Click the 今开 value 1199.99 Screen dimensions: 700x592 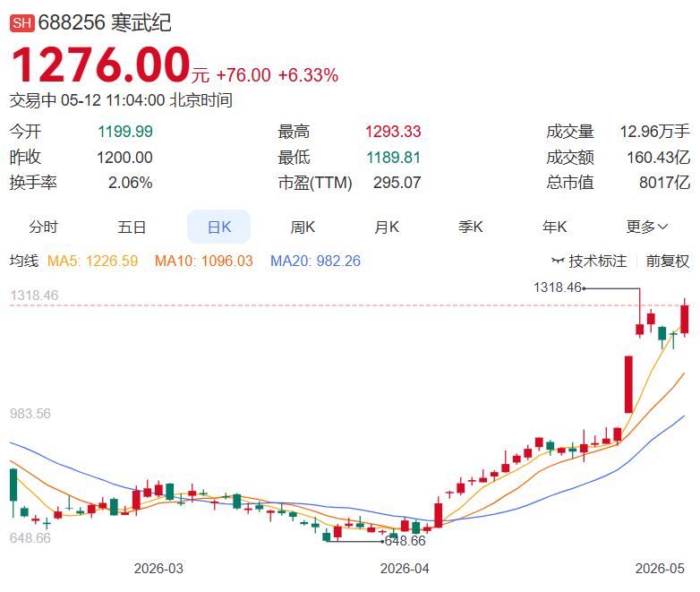125,132
